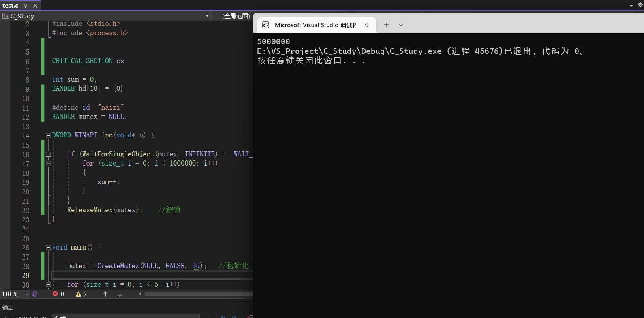Open the C_Study project scope dropdown
Screen dimensions: 644x318
[207, 16]
